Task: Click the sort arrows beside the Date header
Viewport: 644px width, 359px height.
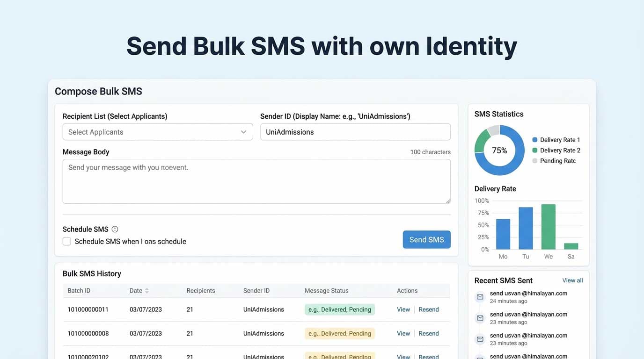Action: [x=147, y=290]
